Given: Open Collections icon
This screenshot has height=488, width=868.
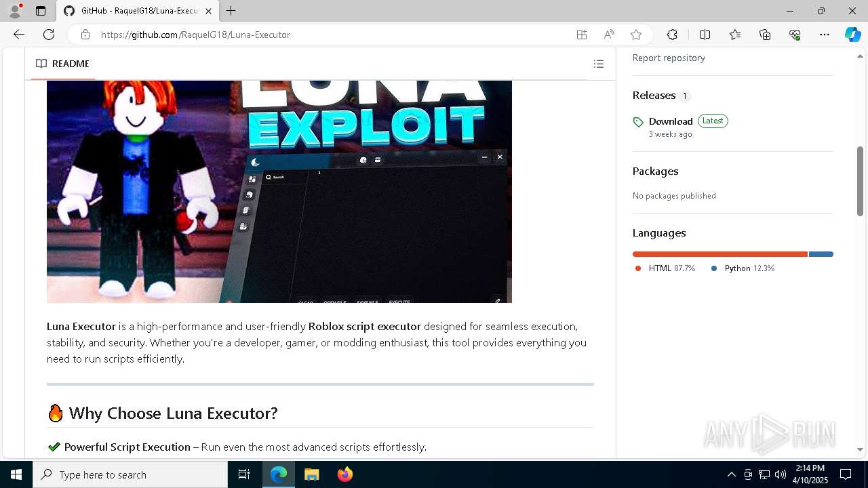Looking at the screenshot, I should [x=765, y=35].
